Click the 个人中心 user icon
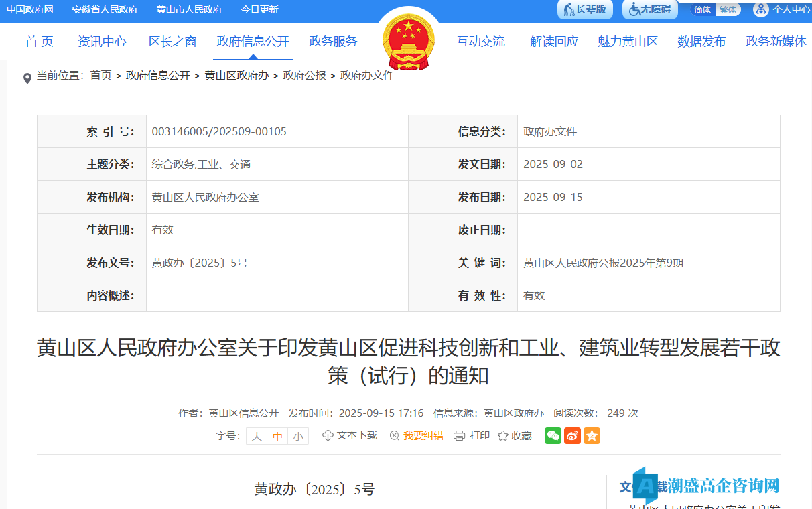 760,10
